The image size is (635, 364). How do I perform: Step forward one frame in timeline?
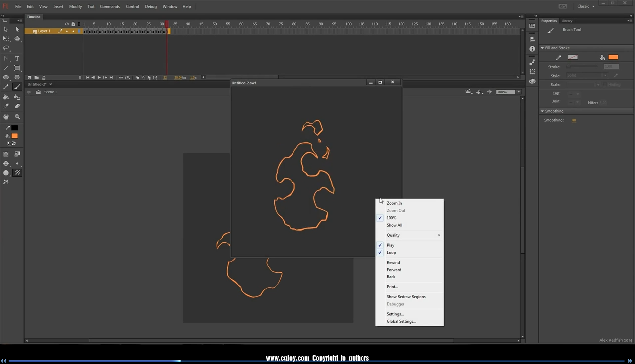(x=105, y=78)
